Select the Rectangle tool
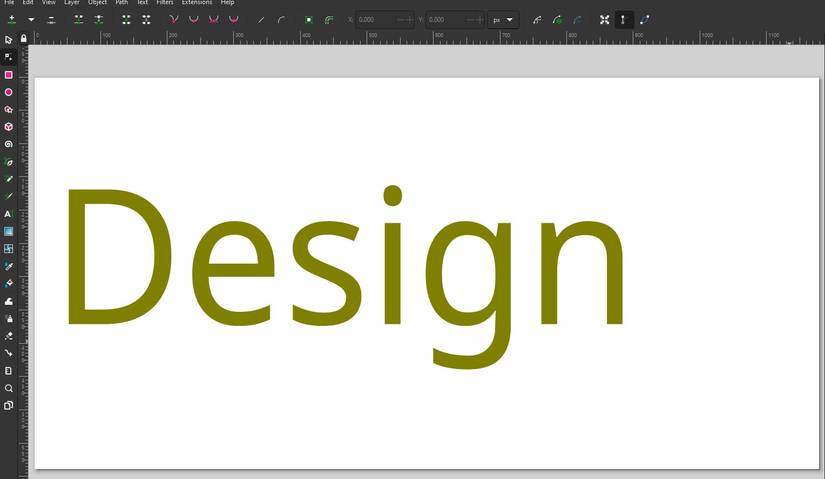This screenshot has width=825, height=479. (x=8, y=75)
